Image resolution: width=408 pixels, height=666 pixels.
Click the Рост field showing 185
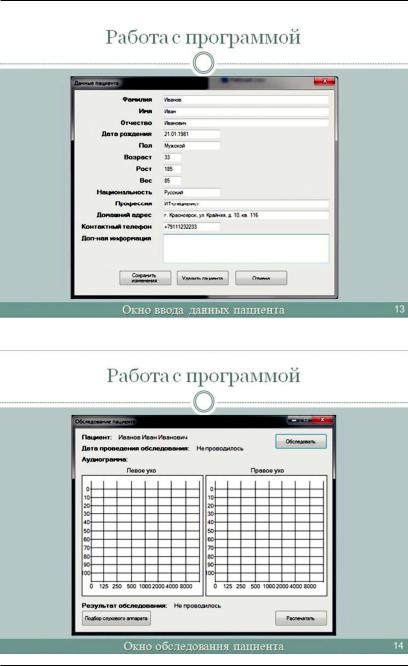click(172, 169)
